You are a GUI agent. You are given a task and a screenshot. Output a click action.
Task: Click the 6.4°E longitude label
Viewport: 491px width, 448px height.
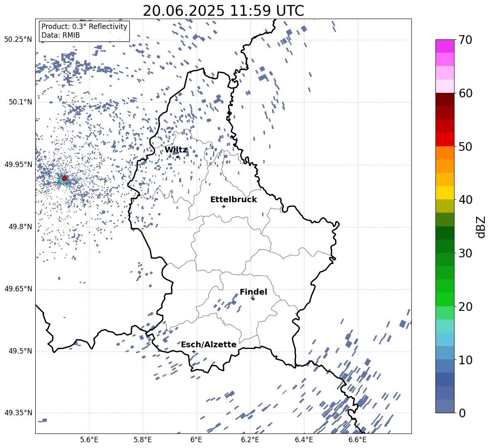304,440
